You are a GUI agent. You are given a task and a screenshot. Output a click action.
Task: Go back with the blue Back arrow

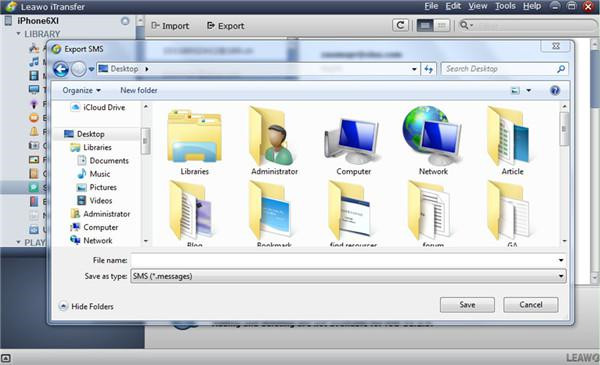point(60,69)
